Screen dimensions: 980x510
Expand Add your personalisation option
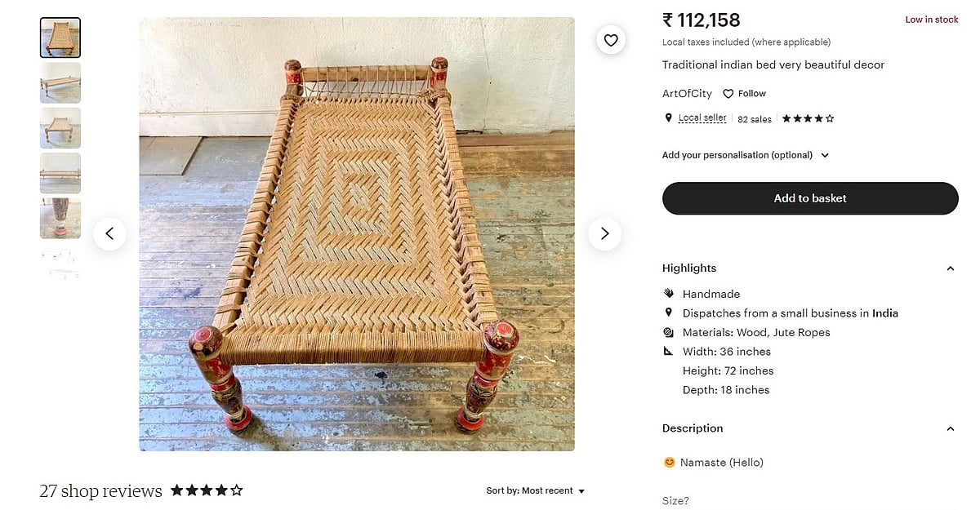(x=825, y=155)
